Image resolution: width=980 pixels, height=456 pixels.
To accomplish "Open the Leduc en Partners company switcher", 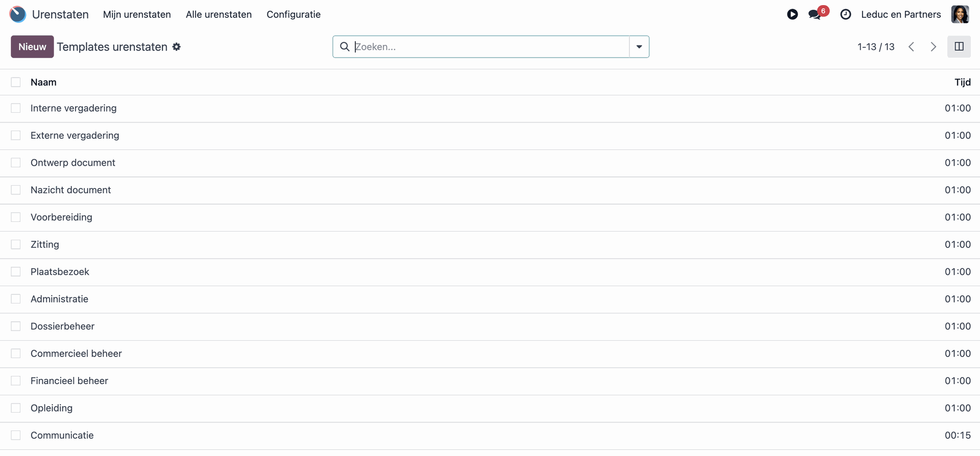I will (901, 14).
